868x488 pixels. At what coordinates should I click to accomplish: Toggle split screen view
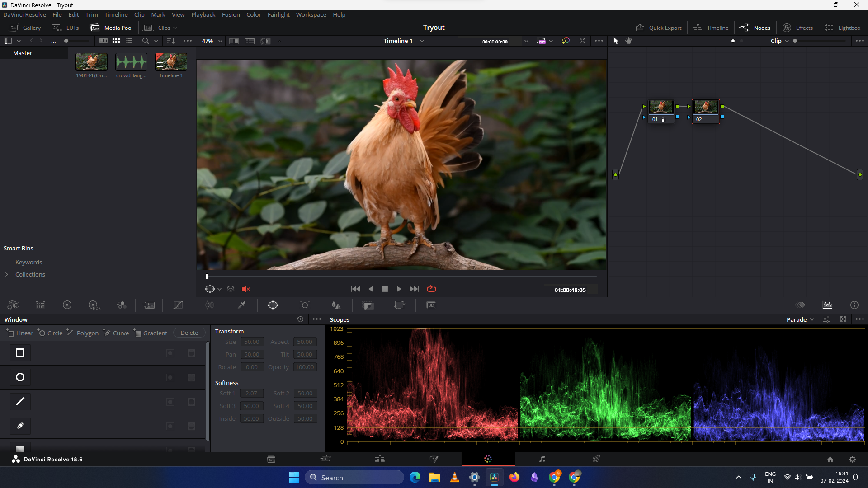(x=250, y=41)
